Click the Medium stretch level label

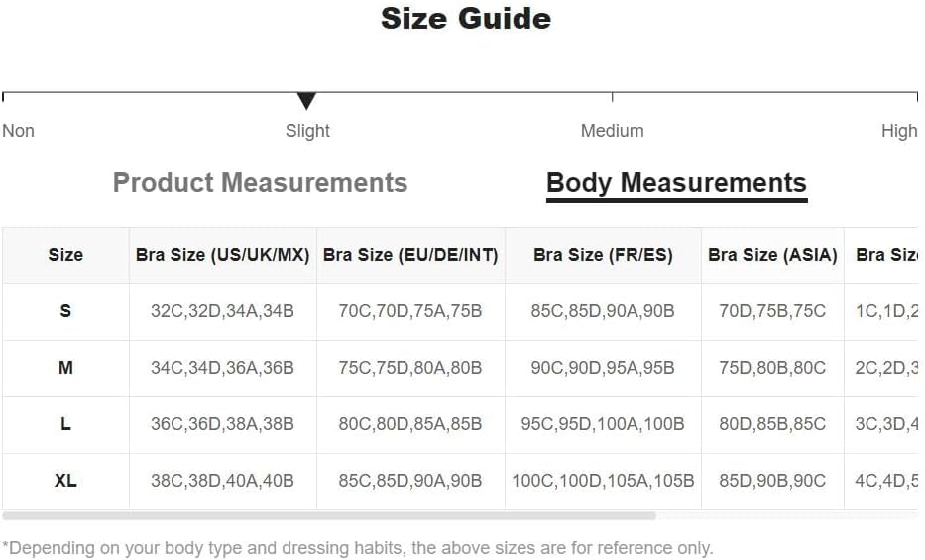[x=612, y=131]
